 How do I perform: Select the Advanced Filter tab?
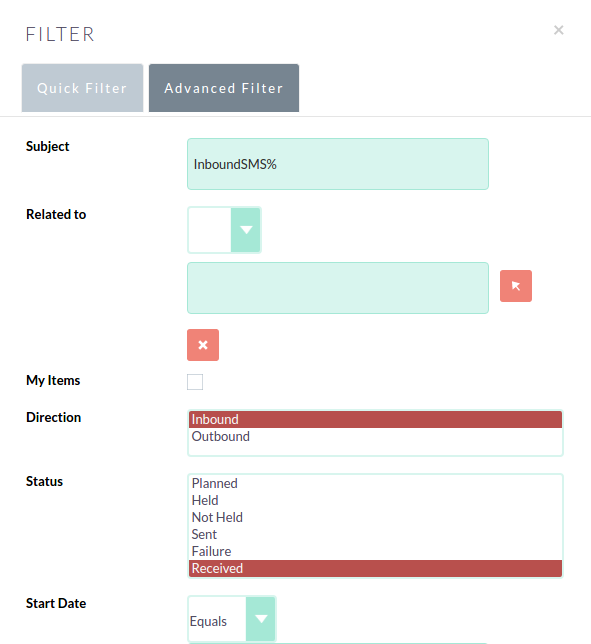pos(224,88)
